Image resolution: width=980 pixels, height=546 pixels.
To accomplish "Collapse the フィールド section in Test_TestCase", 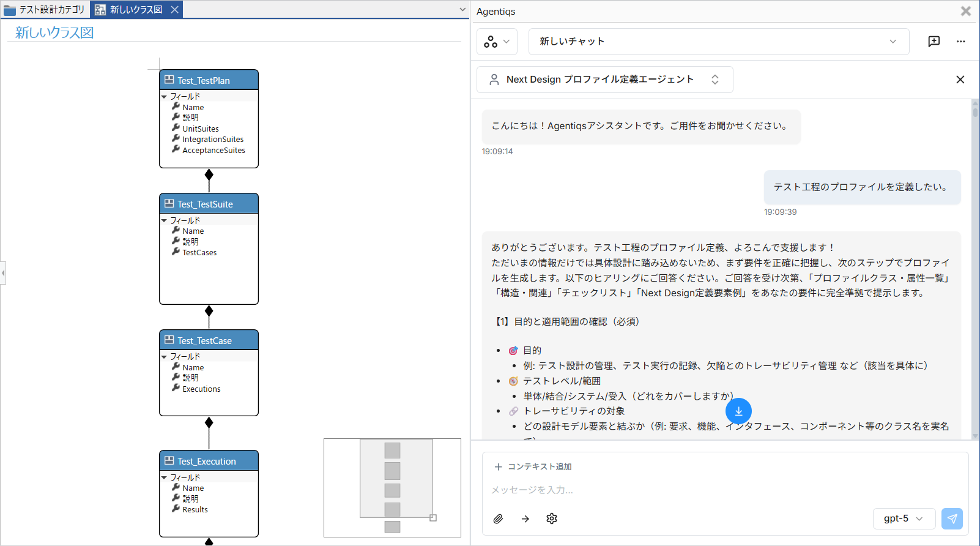I will 164,357.
